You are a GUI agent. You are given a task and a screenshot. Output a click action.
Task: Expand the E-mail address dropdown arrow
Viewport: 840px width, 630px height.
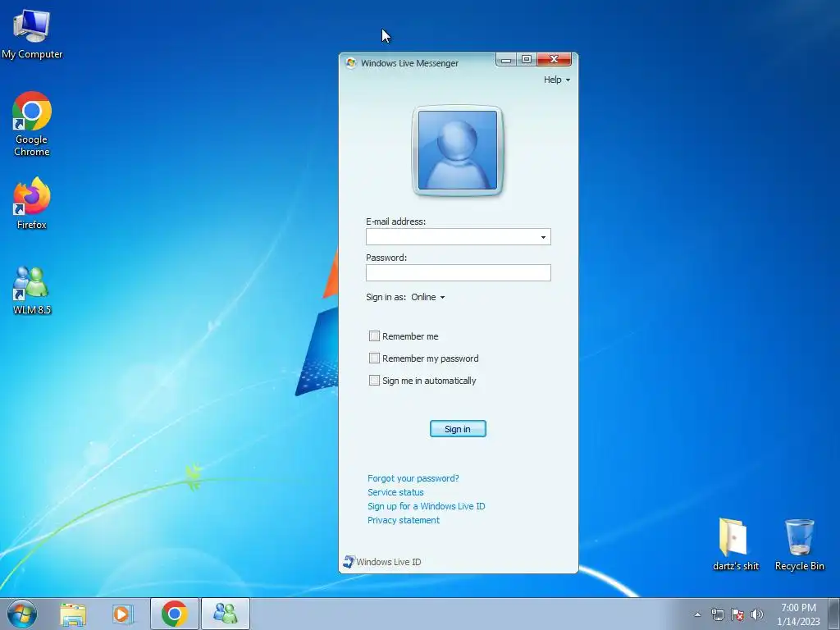543,237
